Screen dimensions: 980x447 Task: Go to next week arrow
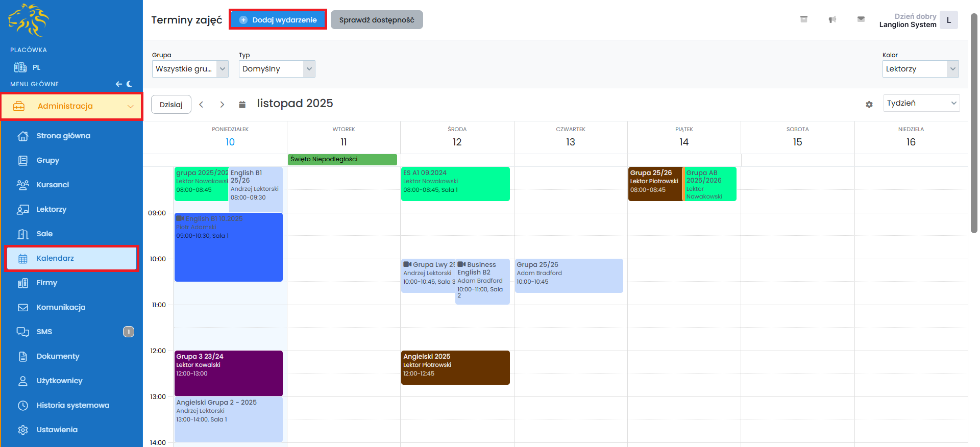pos(222,105)
